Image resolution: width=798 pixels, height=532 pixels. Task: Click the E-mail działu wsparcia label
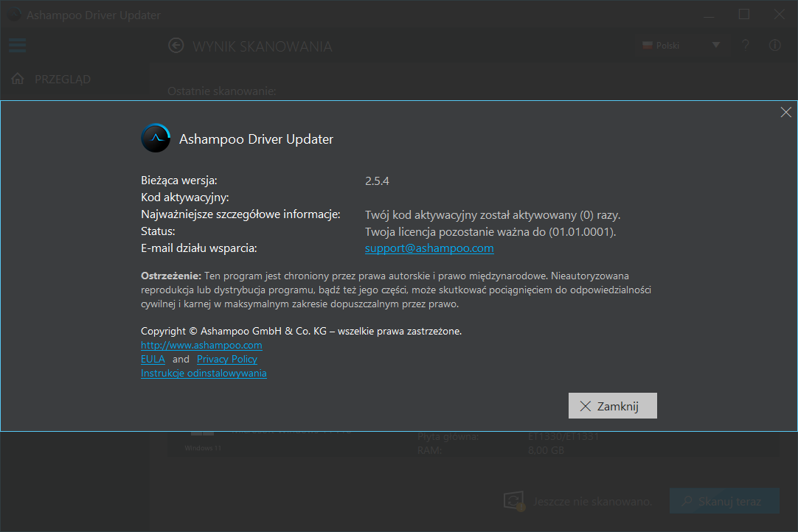(x=199, y=248)
